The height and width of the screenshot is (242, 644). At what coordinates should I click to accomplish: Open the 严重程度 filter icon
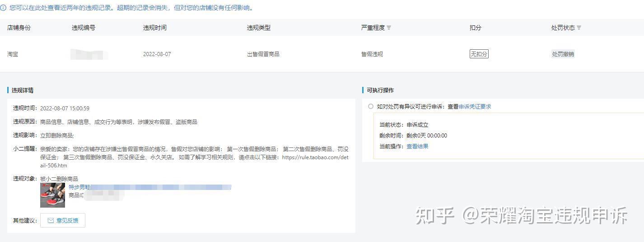(389, 28)
